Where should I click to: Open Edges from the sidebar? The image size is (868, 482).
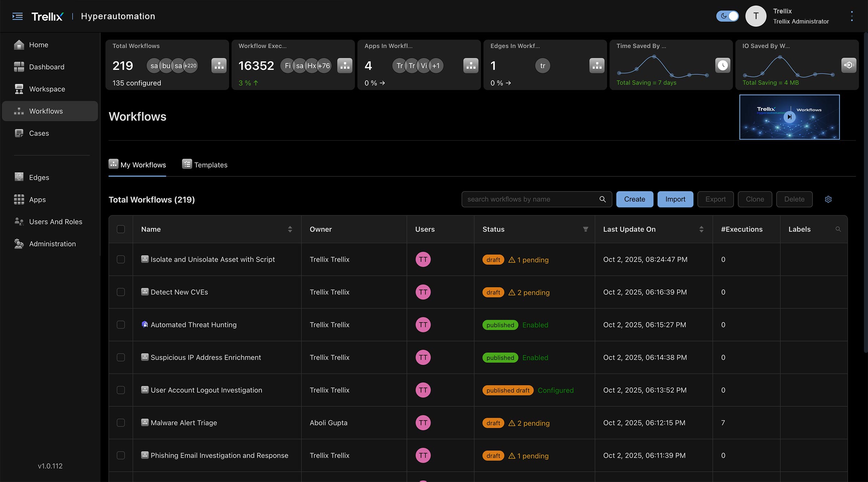(39, 177)
